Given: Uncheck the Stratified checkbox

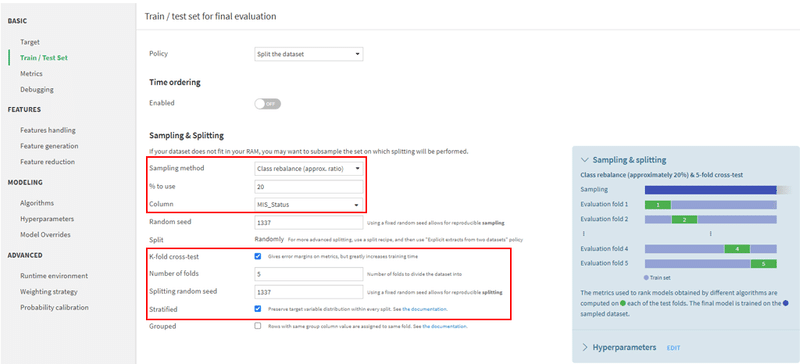Looking at the screenshot, I should point(258,309).
